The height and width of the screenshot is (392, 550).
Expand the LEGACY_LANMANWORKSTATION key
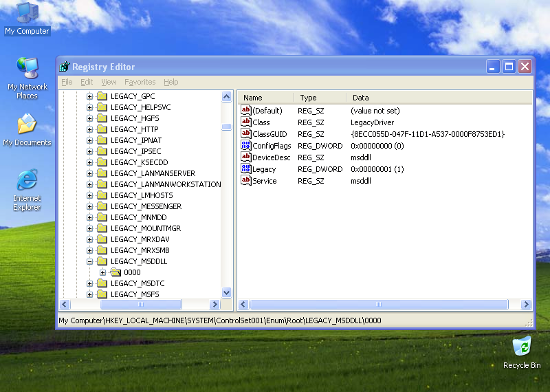pos(89,184)
